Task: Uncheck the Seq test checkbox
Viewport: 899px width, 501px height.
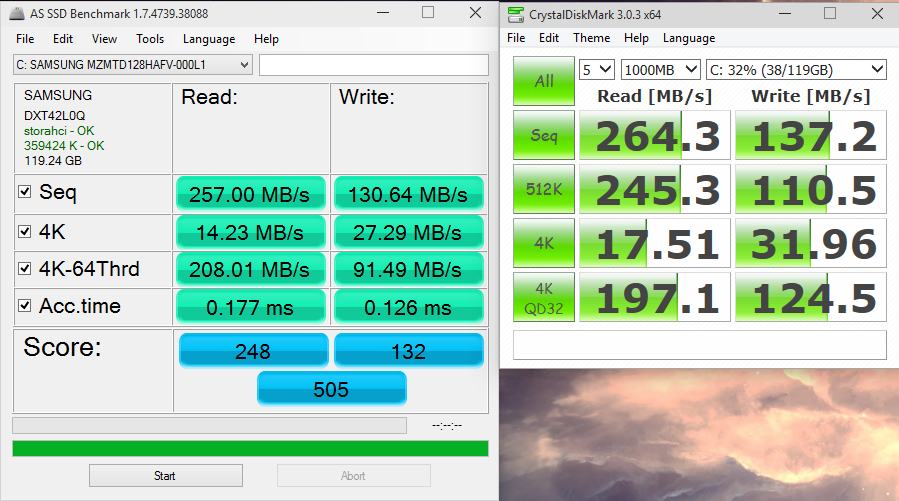Action: point(25,193)
